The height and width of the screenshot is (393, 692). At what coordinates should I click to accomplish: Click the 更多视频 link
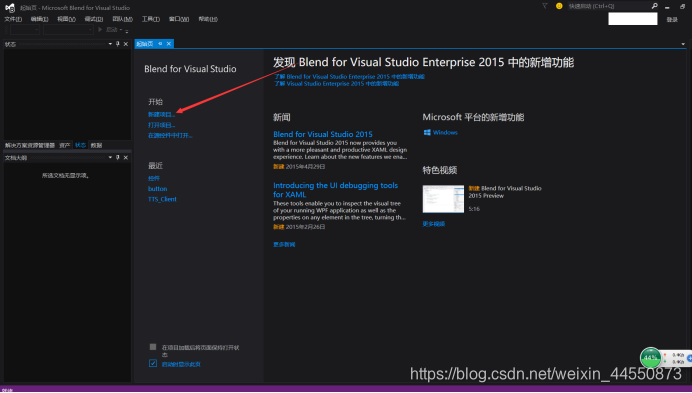point(433,224)
